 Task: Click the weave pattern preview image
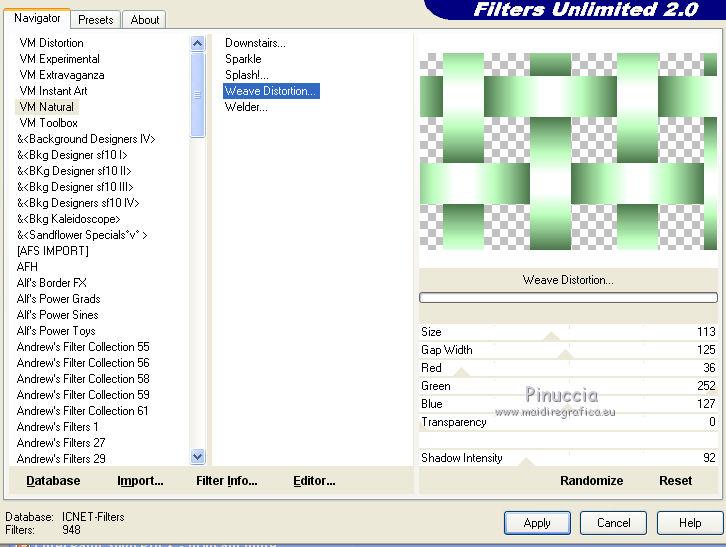tap(568, 151)
